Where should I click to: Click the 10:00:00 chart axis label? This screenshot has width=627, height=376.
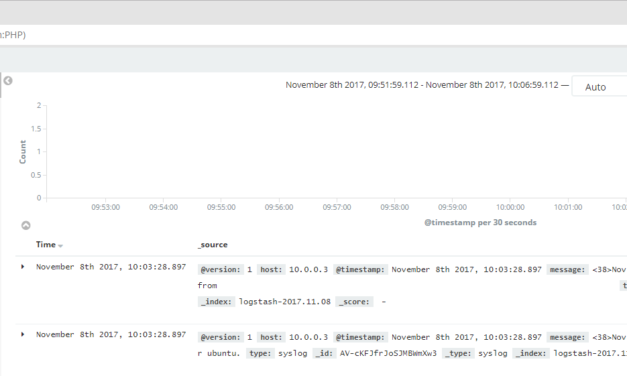(x=510, y=207)
